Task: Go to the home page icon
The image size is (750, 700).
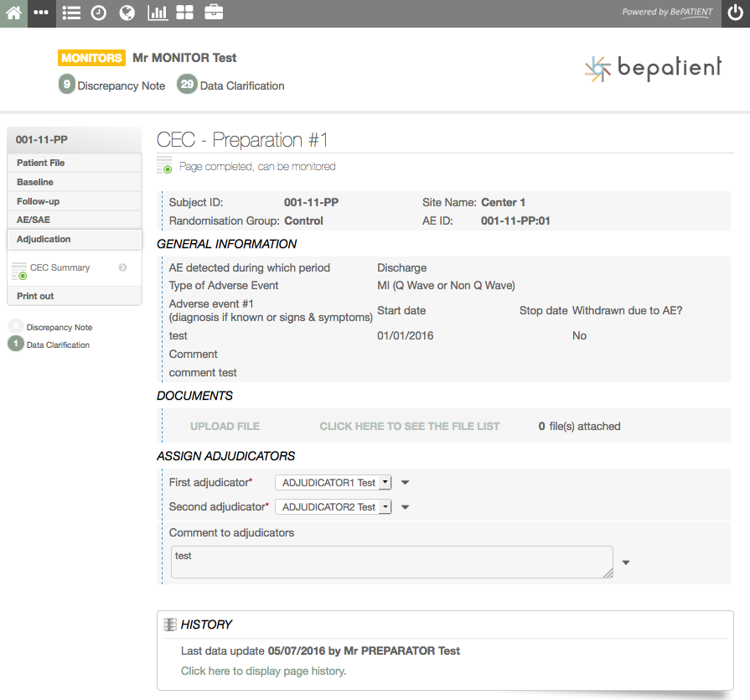Action: (13, 13)
